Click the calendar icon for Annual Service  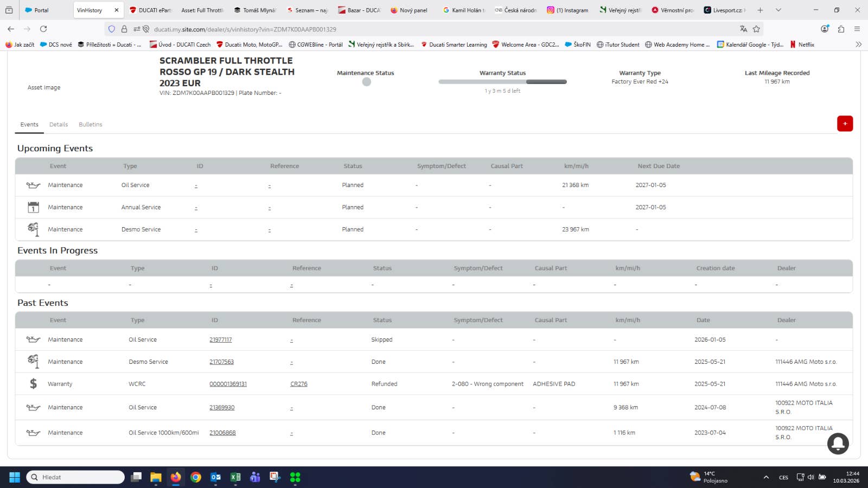click(x=33, y=207)
